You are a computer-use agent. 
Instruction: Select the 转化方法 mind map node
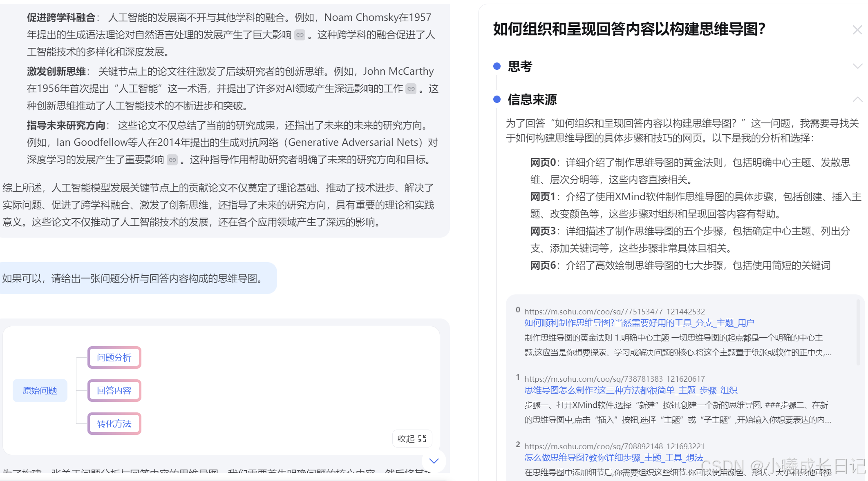114,424
